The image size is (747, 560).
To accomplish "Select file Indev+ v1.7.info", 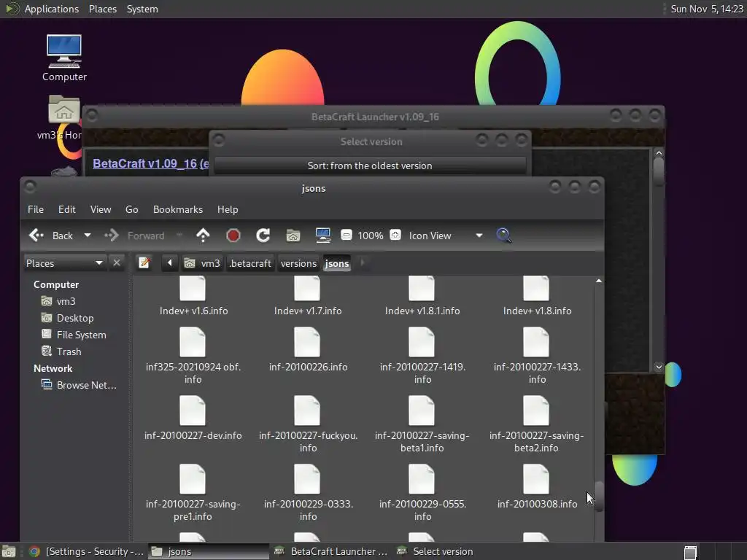I will tap(308, 296).
